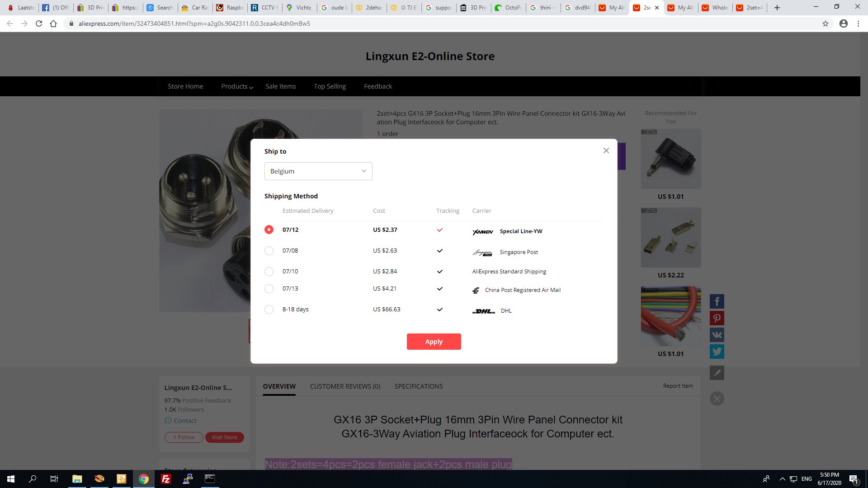Viewport: 868px width, 488px height.
Task: Choose the Singapore Post shipping option
Action: point(269,251)
